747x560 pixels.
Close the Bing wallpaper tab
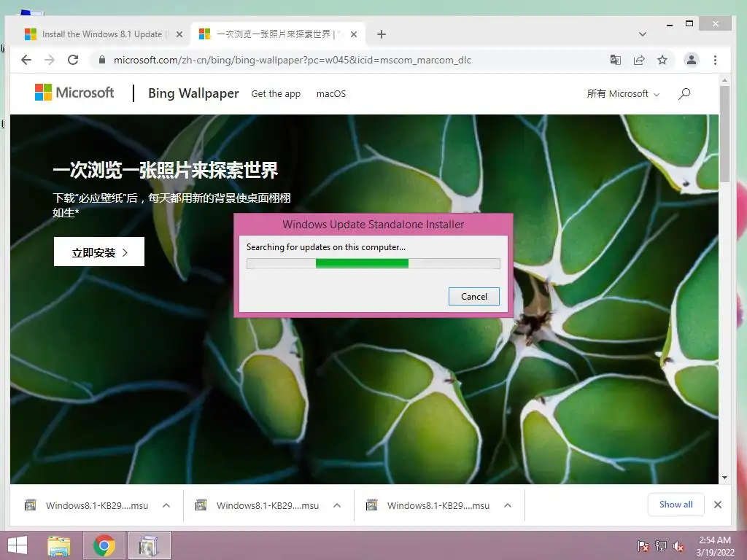click(x=354, y=34)
